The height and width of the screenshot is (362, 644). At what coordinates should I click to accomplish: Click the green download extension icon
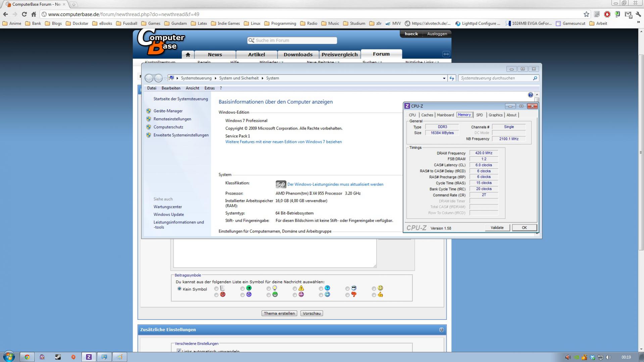pos(617,14)
